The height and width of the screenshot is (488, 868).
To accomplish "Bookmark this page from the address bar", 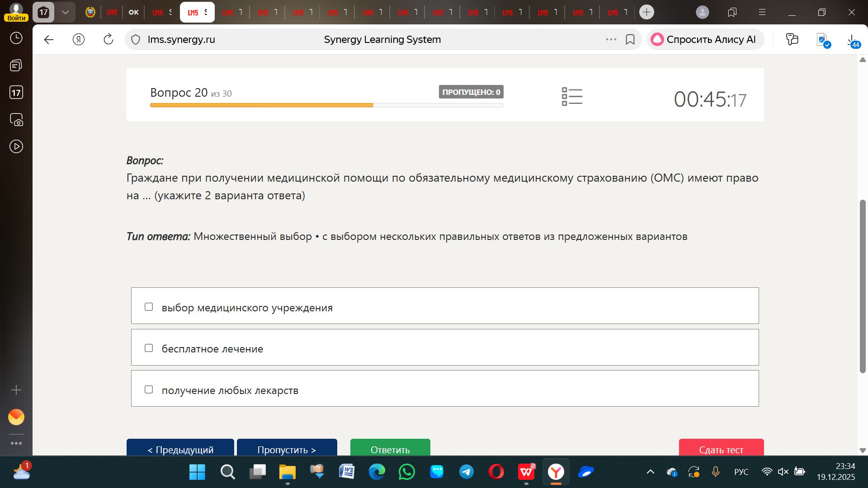I will coord(630,40).
